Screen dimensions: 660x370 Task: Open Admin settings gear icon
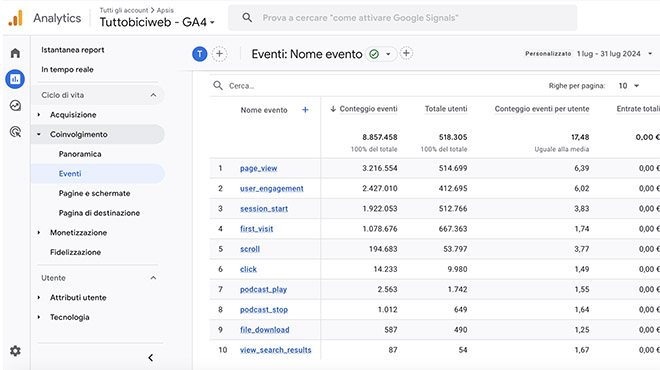[x=15, y=351]
